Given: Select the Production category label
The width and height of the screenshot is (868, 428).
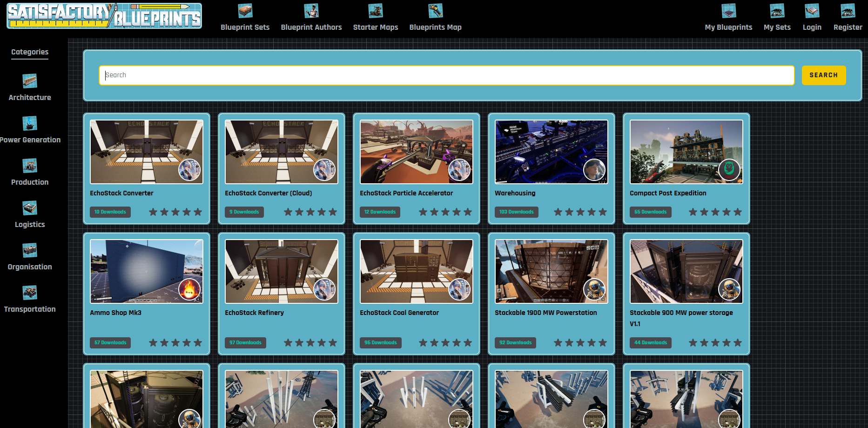Looking at the screenshot, I should pyautogui.click(x=30, y=182).
